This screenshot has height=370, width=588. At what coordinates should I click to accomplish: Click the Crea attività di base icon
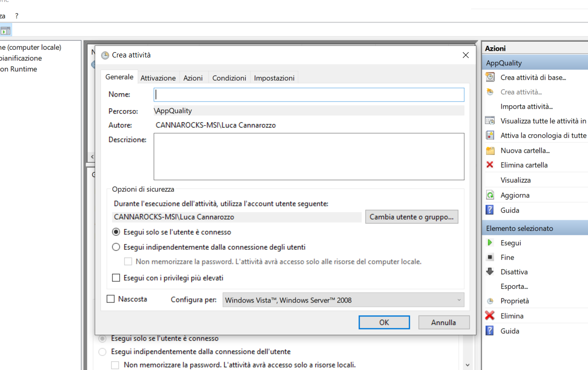coord(490,77)
